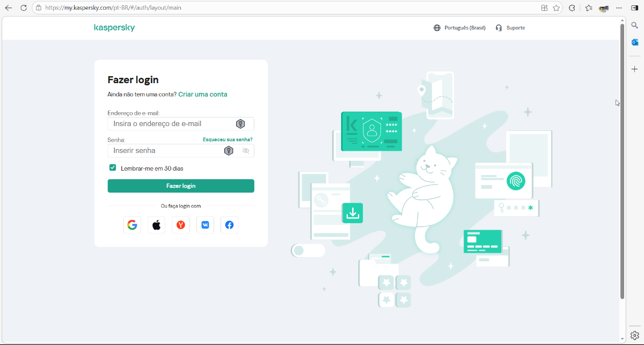
Task: Focus the Inserir senha password field
Action: [181, 151]
